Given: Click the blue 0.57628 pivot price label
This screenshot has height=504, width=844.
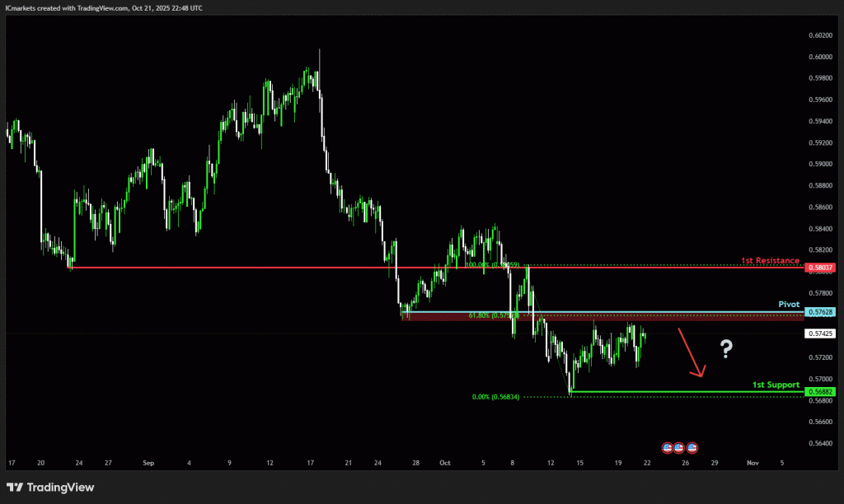Looking at the screenshot, I should (819, 312).
